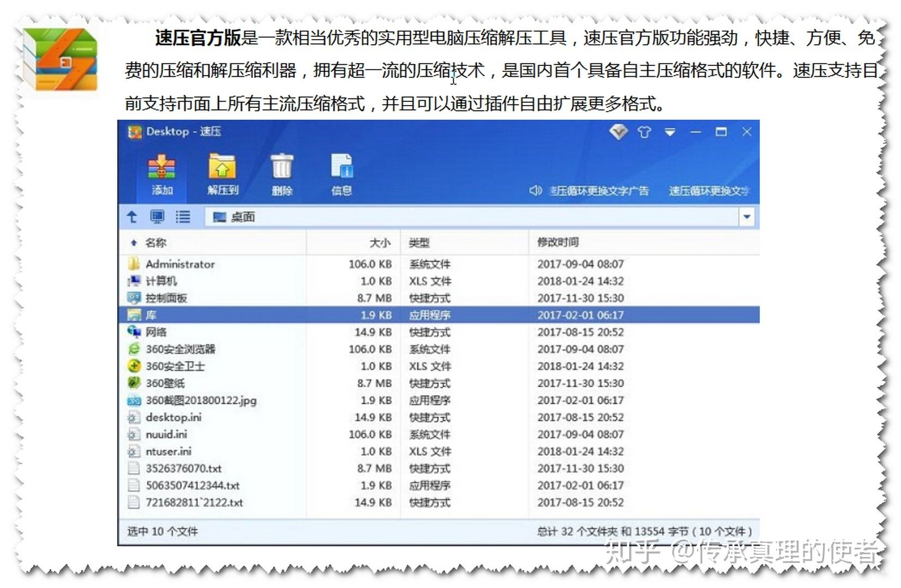
Task: Click the diamond VIP icon in title bar
Action: 618,132
